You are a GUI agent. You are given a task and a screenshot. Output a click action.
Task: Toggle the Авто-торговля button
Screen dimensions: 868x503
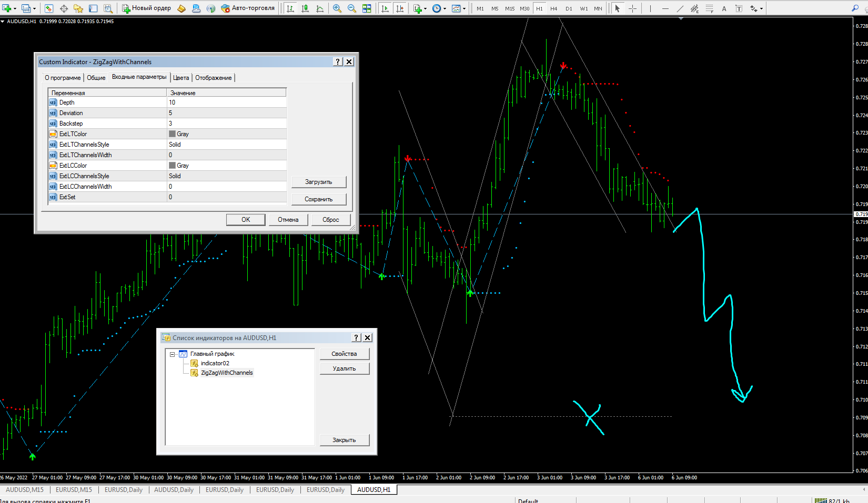coord(247,8)
